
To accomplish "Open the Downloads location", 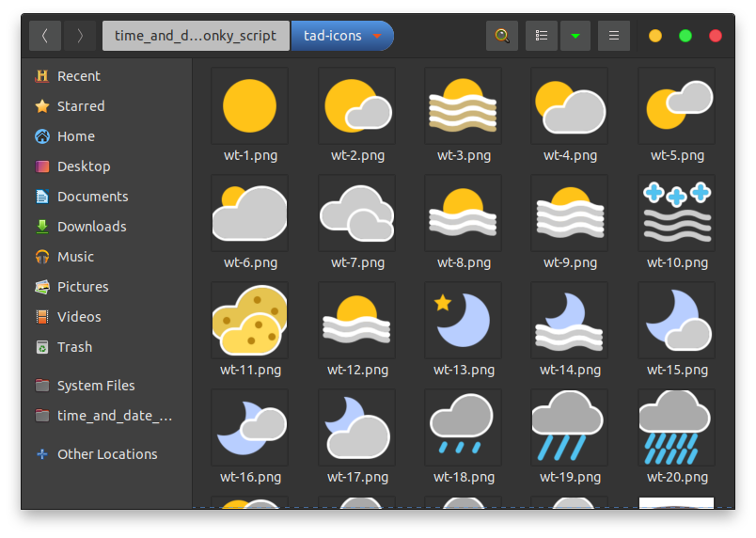I will 106,227.
